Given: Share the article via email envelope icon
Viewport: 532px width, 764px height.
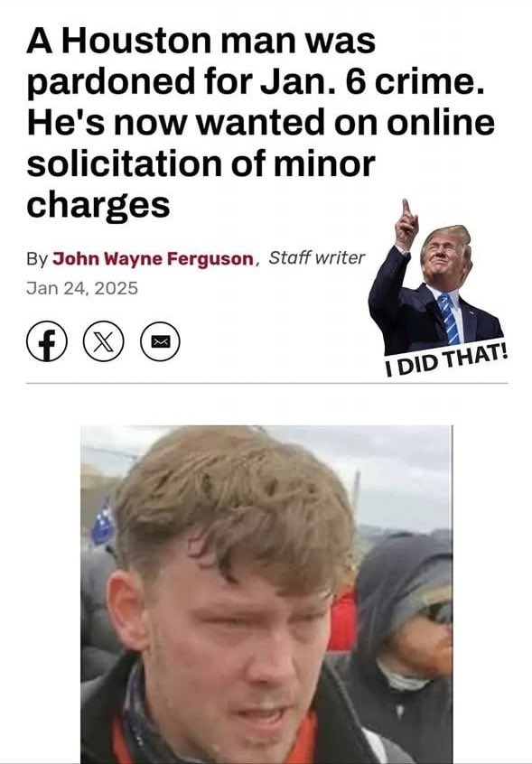Looking at the screenshot, I should coord(160,341).
